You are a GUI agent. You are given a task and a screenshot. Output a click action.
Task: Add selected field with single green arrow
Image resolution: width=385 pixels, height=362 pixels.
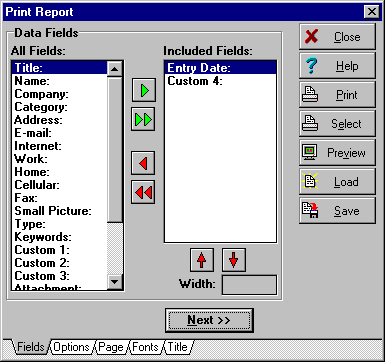point(144,90)
